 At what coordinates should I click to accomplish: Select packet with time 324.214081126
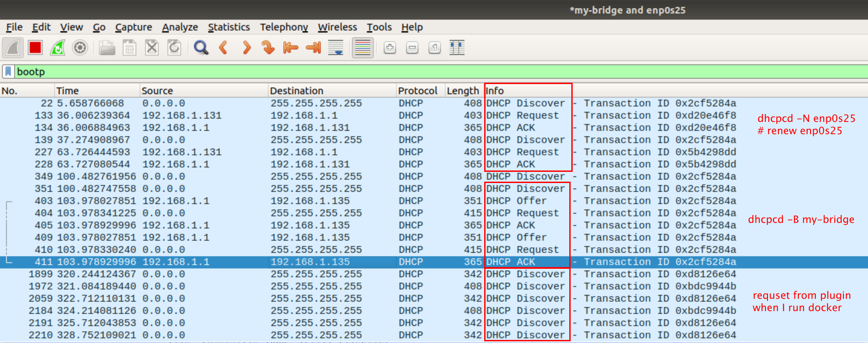click(434, 310)
